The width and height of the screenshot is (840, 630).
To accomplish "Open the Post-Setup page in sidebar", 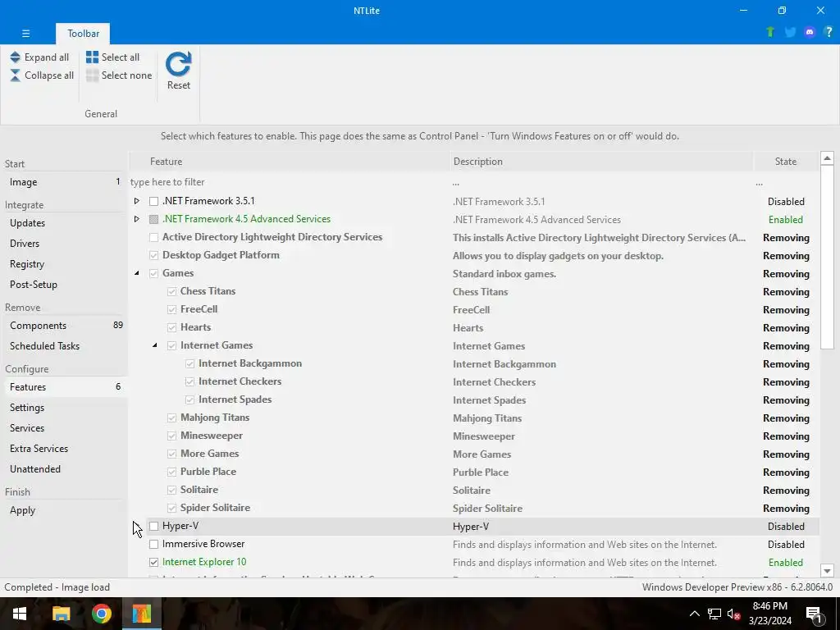I will coord(64,285).
